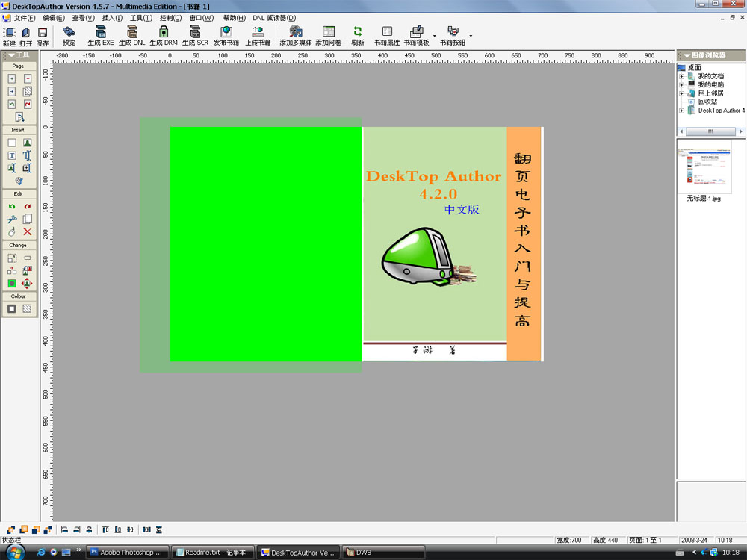Click the red X Delete icon

click(x=28, y=231)
